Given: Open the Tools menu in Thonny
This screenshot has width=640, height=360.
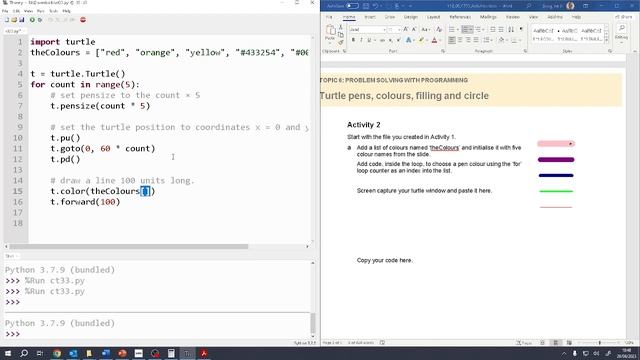Looking at the screenshot, I should tap(53, 11).
